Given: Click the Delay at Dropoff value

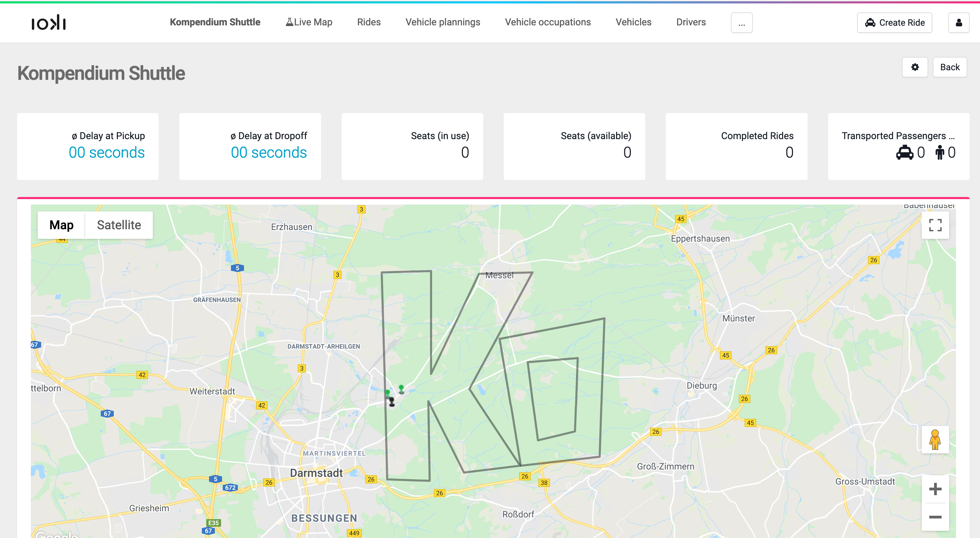Looking at the screenshot, I should (269, 152).
